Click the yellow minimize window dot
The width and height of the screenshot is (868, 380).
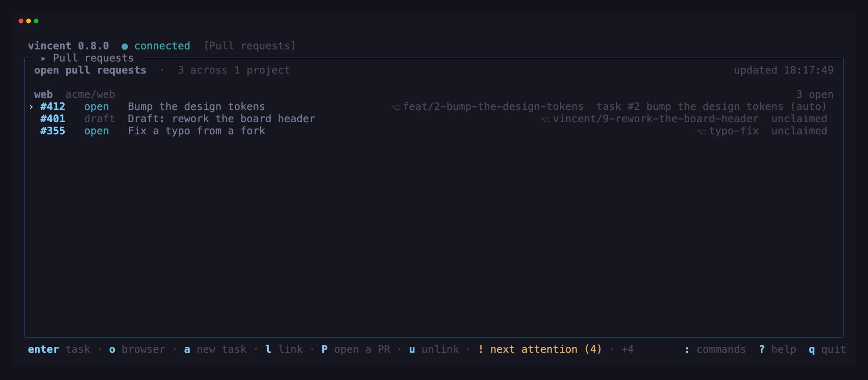pyautogui.click(x=29, y=21)
